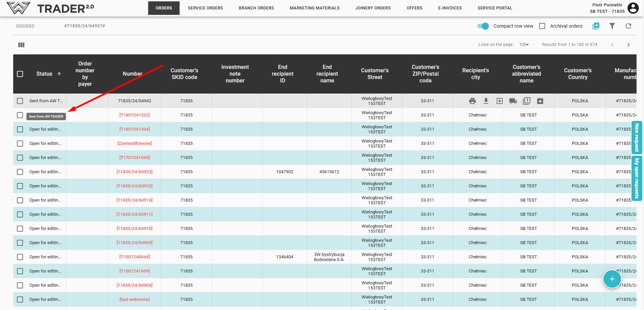Click the New request side button
Screen dimensions: 644x310
click(x=637, y=137)
